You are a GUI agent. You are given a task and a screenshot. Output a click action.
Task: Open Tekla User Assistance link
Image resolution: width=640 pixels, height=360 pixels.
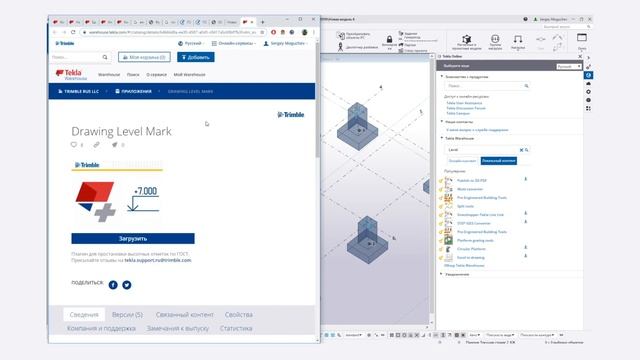point(464,103)
